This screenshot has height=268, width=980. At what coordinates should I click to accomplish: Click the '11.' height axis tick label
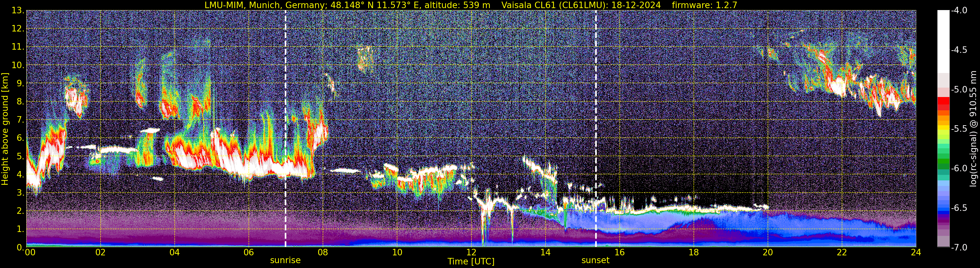[18, 47]
